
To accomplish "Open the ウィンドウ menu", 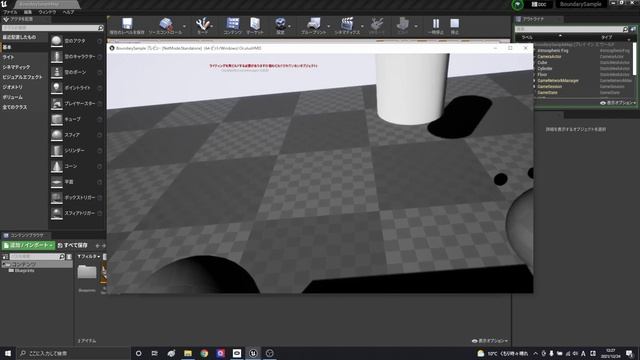I will point(47,12).
